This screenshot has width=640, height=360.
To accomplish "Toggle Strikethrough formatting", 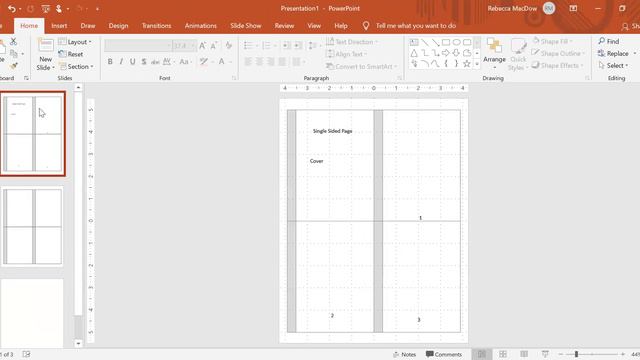I will 155,62.
